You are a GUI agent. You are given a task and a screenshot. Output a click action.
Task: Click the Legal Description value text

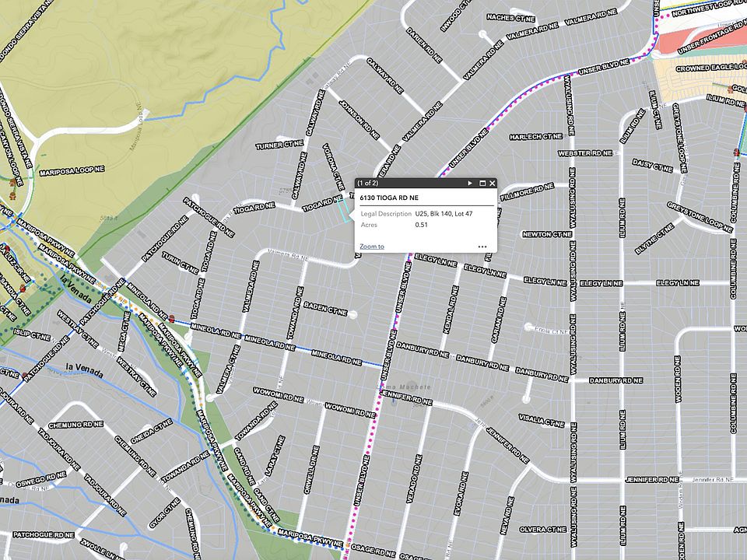[444, 214]
